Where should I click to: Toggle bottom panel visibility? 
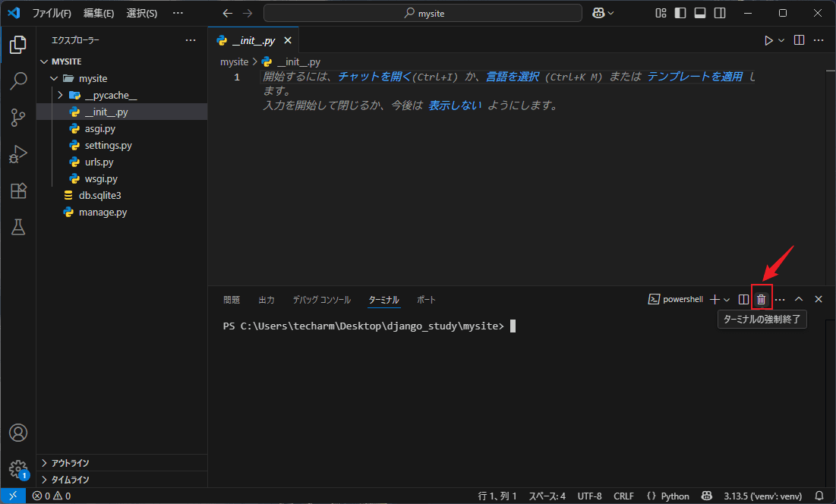700,14
